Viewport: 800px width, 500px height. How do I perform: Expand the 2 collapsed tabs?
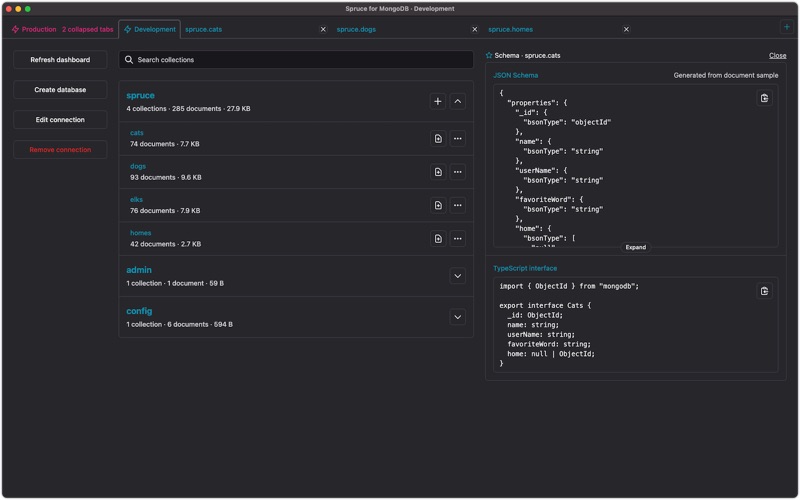click(88, 29)
